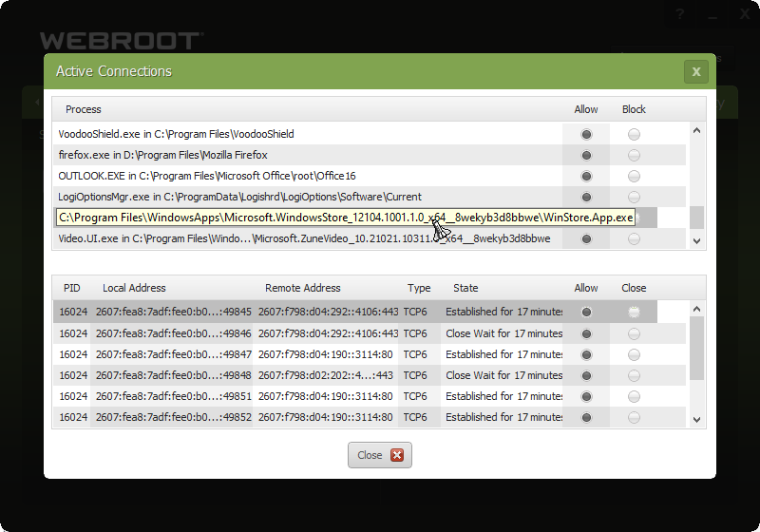Select Block for Video.UI.exe
Image resolution: width=760 pixels, height=532 pixels.
pos(634,238)
